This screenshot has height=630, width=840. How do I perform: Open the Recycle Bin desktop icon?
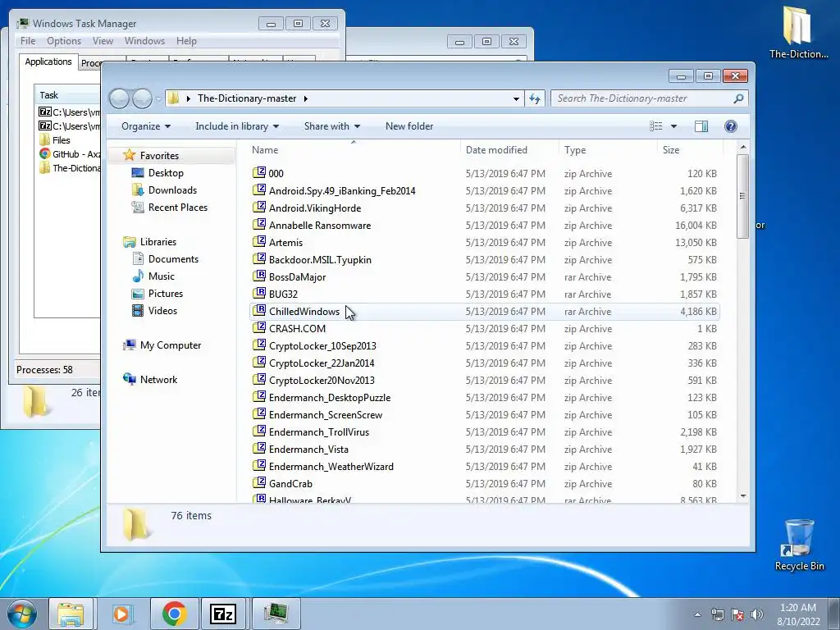click(x=799, y=545)
